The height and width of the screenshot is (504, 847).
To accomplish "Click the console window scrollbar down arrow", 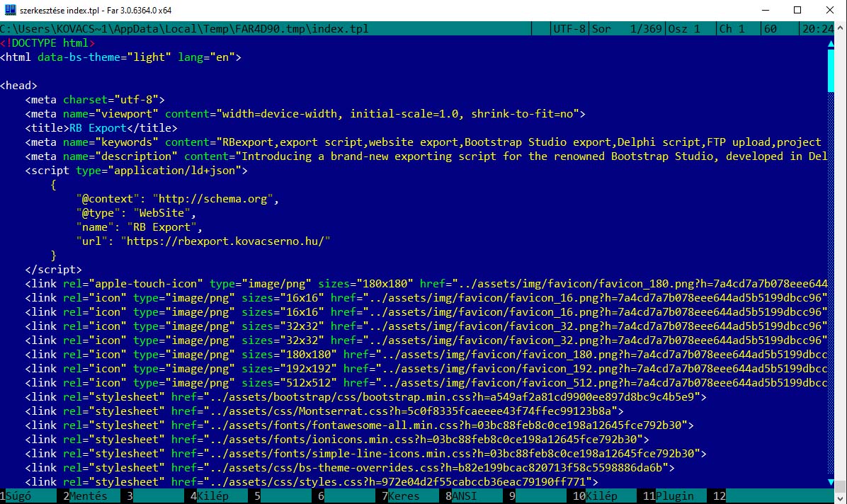I will 841,498.
